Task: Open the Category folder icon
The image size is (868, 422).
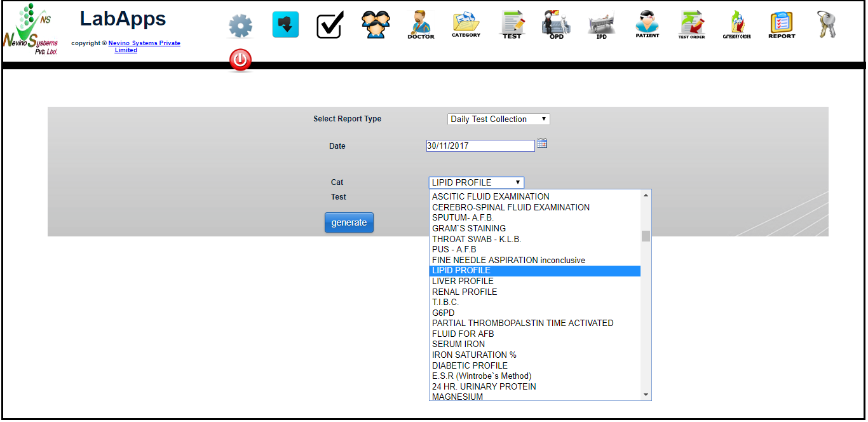Action: [x=466, y=25]
